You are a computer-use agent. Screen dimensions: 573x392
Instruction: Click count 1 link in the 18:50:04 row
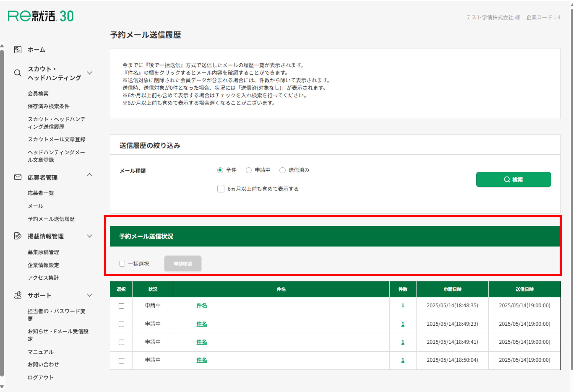[403, 360]
